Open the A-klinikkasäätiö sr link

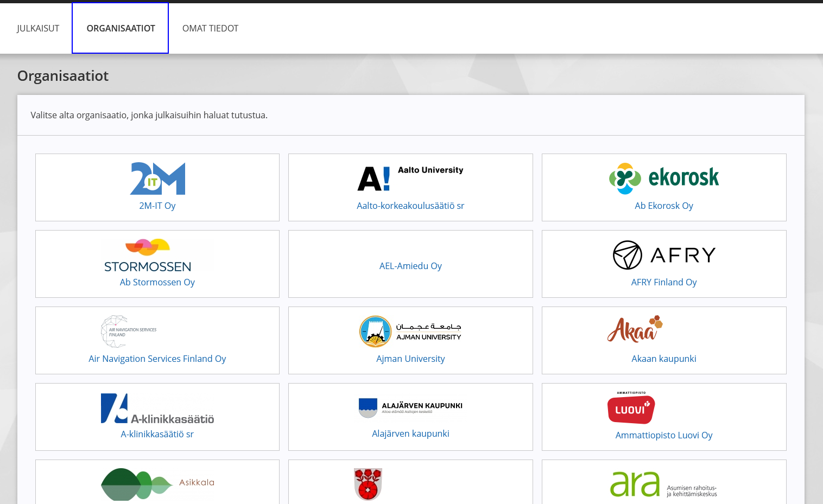(157, 434)
